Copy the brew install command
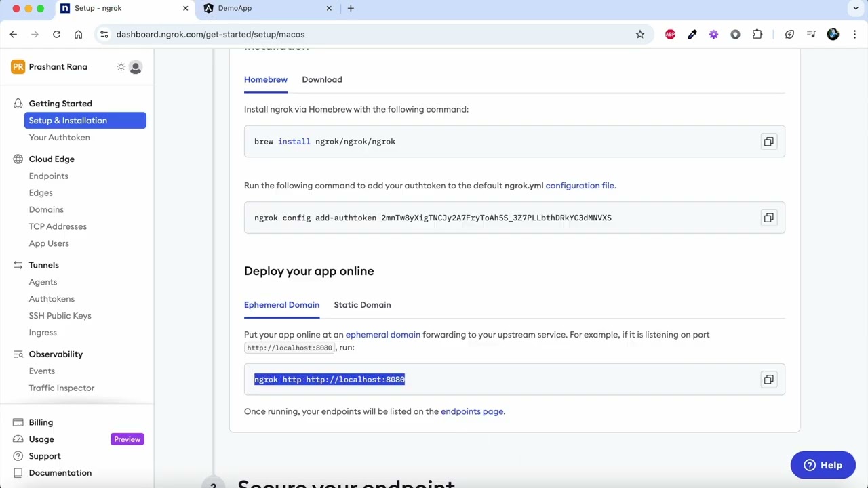 (768, 142)
